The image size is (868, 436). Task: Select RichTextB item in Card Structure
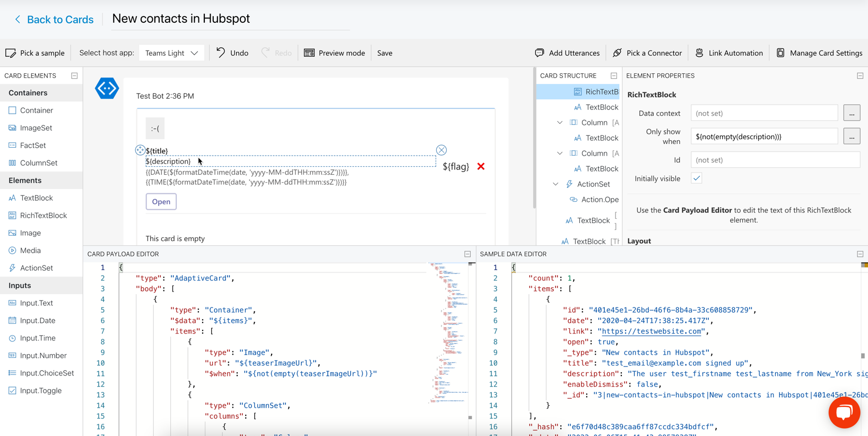(578, 91)
